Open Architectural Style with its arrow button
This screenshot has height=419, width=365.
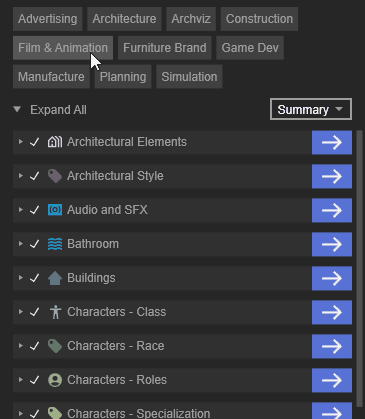tap(332, 176)
